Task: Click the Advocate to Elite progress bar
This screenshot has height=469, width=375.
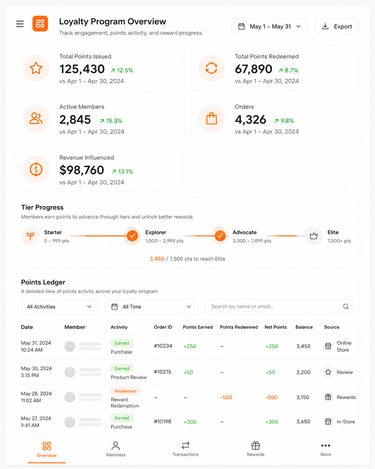Action: (286, 236)
